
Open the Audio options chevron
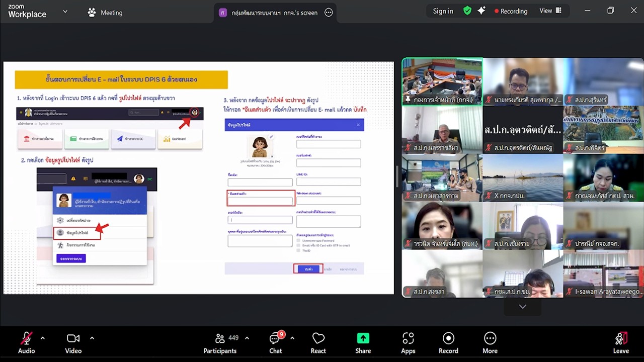42,338
